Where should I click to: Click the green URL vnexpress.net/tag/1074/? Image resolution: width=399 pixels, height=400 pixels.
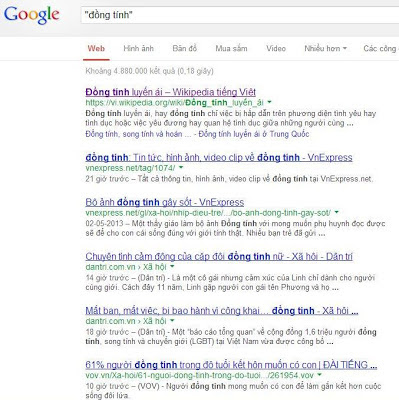tap(130, 168)
